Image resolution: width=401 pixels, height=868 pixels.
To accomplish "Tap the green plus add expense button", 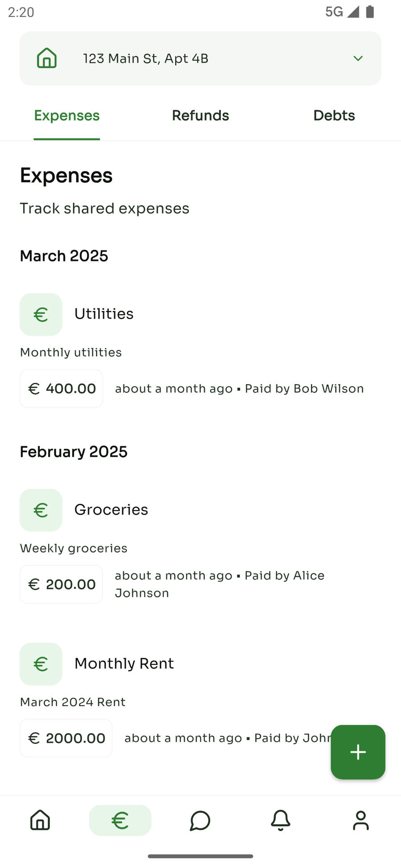I will click(x=358, y=752).
